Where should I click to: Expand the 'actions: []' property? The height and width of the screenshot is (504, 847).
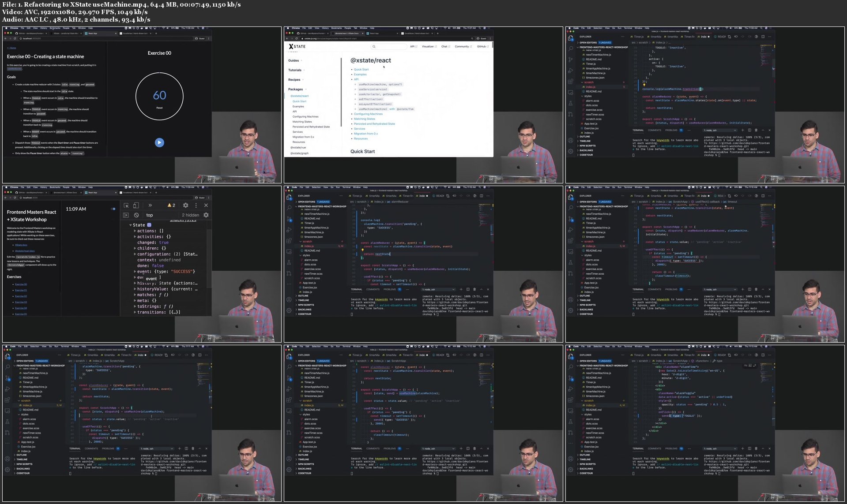[x=135, y=231]
